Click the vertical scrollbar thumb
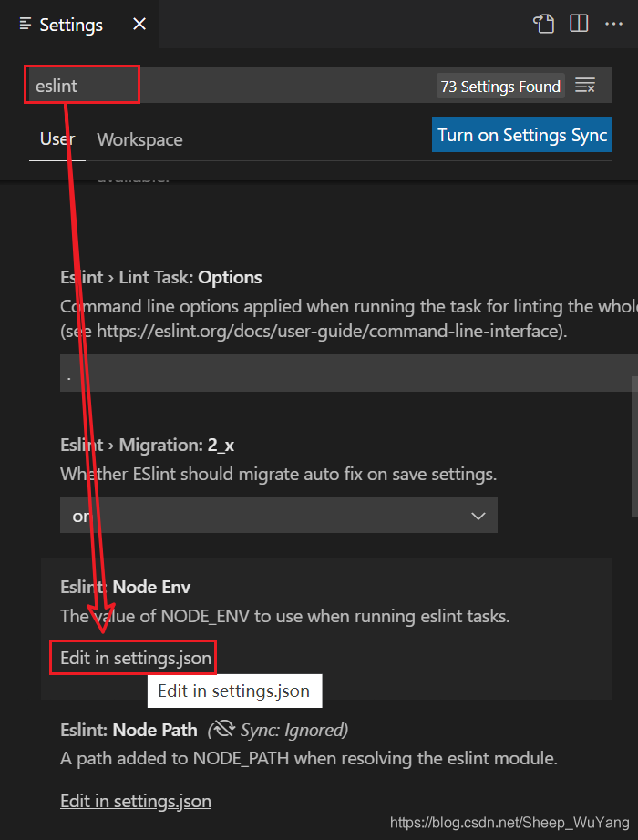This screenshot has width=638, height=840. [634, 446]
